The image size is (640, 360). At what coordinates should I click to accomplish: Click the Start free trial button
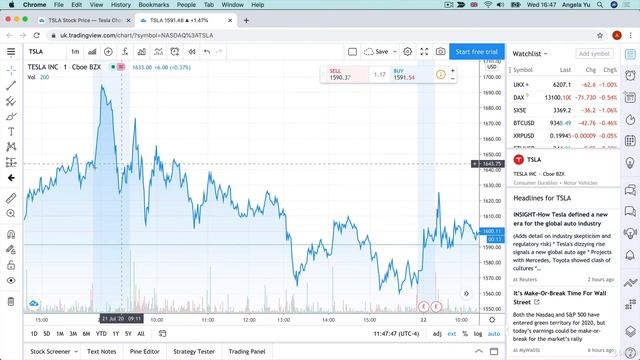477,52
